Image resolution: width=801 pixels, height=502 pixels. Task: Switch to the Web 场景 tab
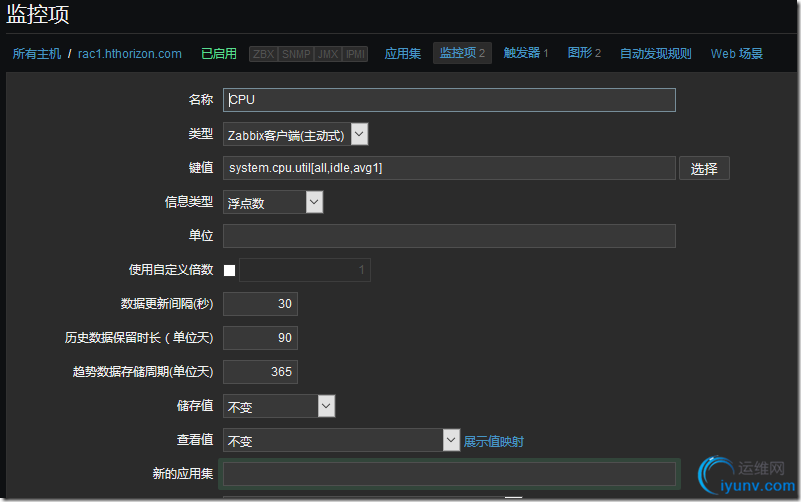coord(737,54)
